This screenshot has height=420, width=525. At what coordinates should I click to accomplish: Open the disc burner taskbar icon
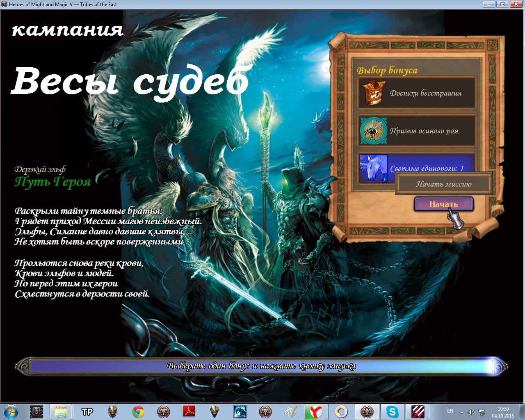(x=341, y=411)
